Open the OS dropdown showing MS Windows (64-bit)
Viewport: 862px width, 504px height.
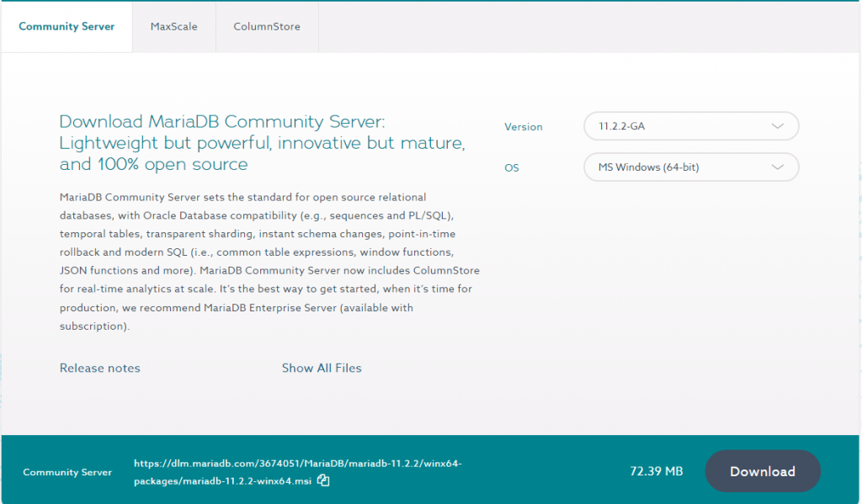690,167
